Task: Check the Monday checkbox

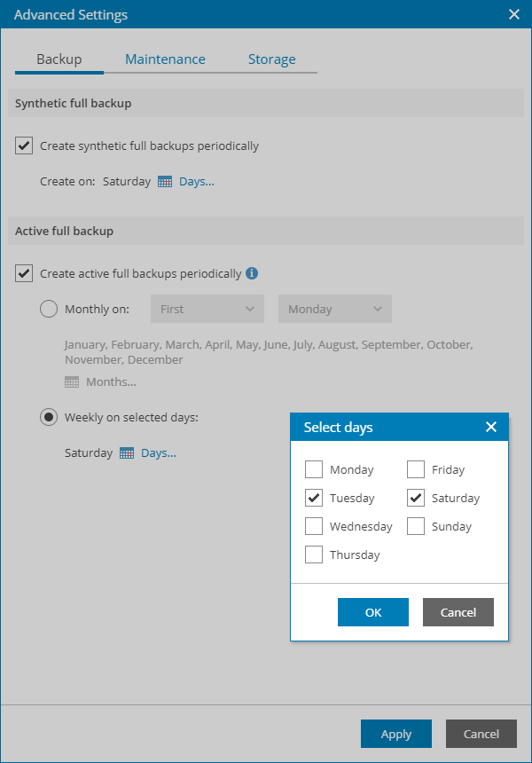Action: (x=314, y=470)
